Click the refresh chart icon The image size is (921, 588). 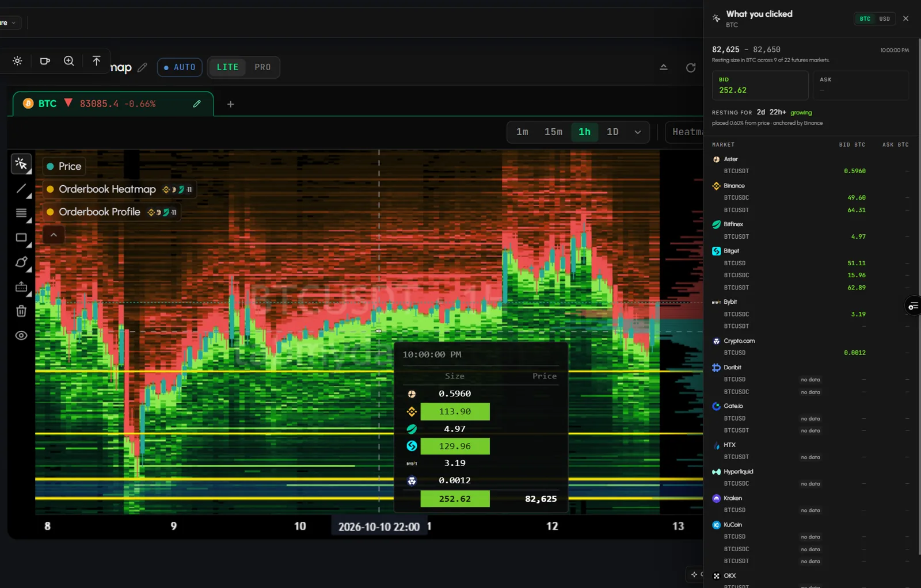point(691,67)
